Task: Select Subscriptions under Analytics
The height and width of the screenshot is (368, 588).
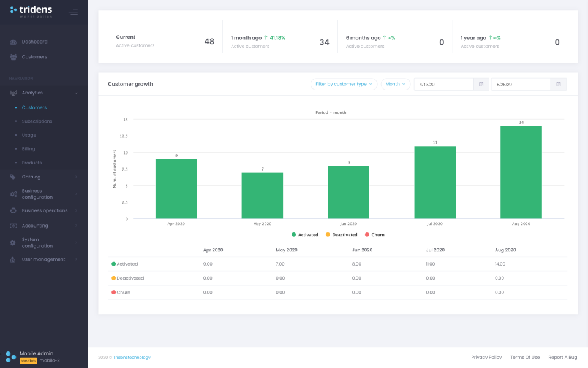Action: [37, 121]
